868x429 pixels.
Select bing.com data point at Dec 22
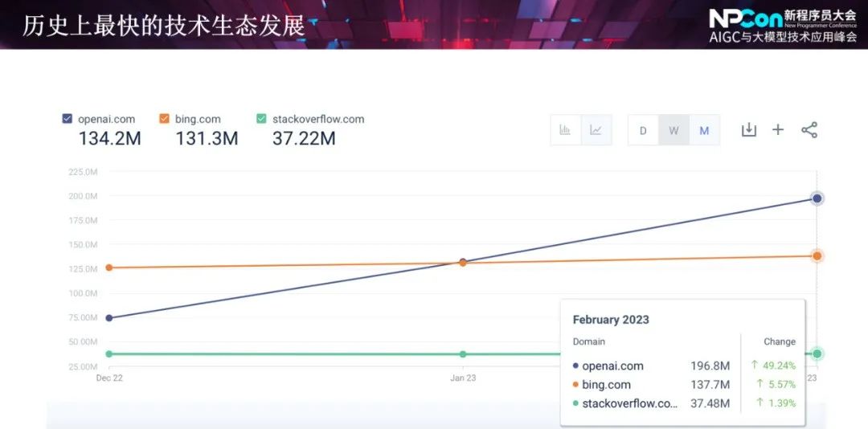click(109, 268)
